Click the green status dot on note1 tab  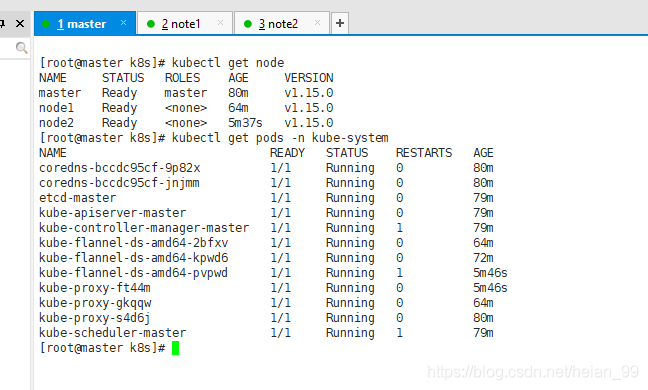pos(151,24)
